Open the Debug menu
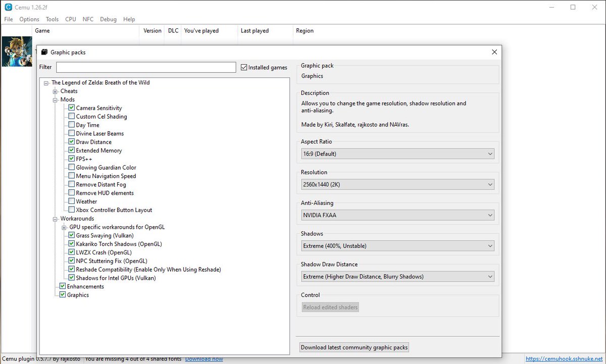This screenshot has width=606, height=364. (108, 19)
